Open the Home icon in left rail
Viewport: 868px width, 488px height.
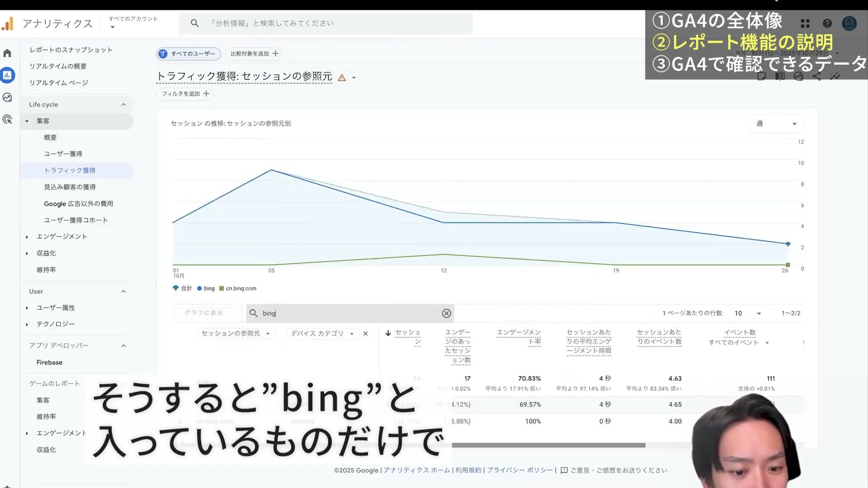click(7, 53)
